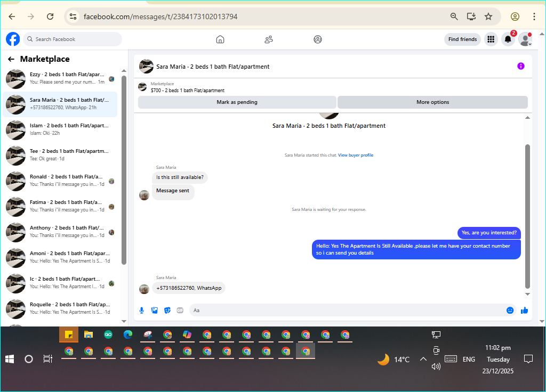Open the Ezzy conversation
The width and height of the screenshot is (546, 392).
pos(61,79)
